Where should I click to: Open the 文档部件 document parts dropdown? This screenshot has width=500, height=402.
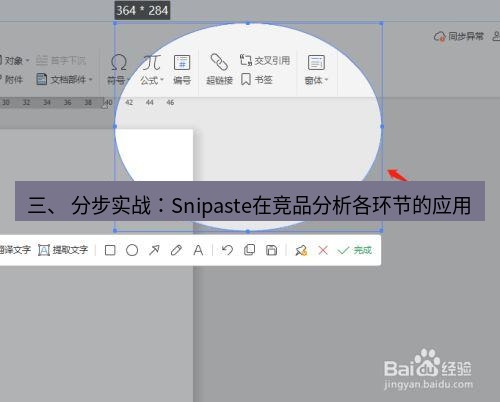[x=64, y=79]
